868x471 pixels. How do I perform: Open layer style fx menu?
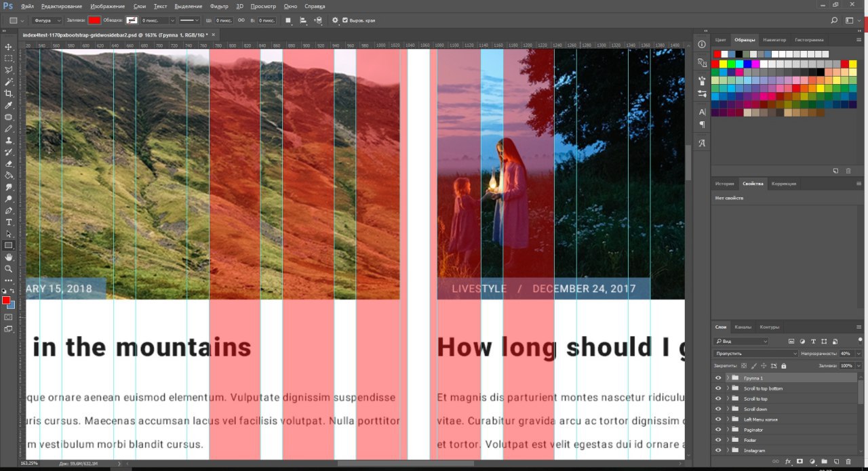click(788, 462)
